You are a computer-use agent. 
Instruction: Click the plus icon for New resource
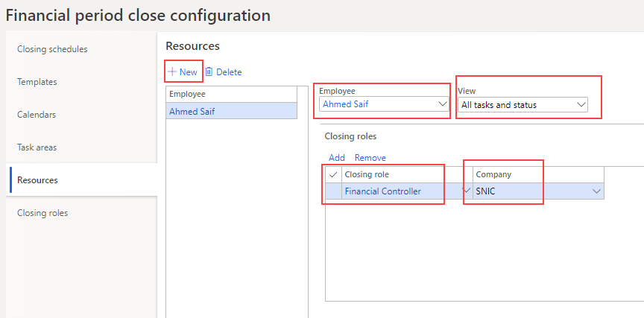click(x=172, y=72)
